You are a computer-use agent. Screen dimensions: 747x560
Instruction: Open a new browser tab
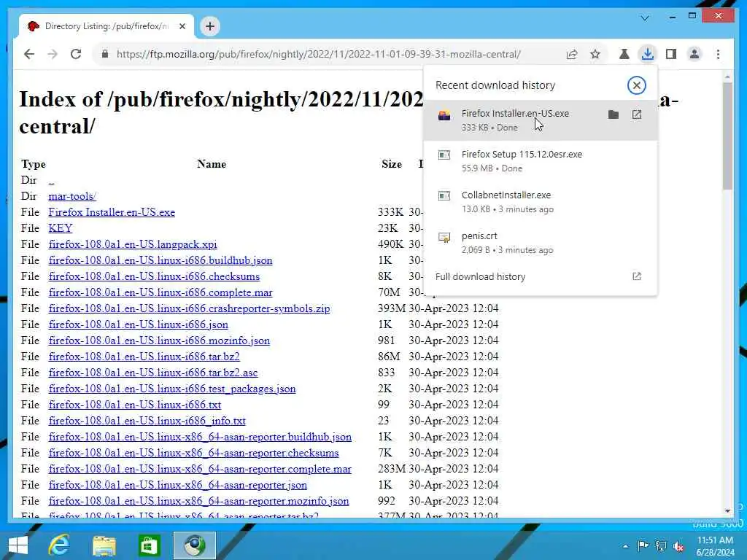pos(210,26)
